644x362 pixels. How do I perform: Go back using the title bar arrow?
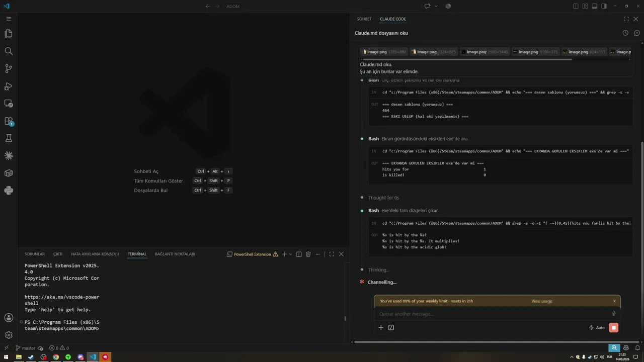(208, 6)
